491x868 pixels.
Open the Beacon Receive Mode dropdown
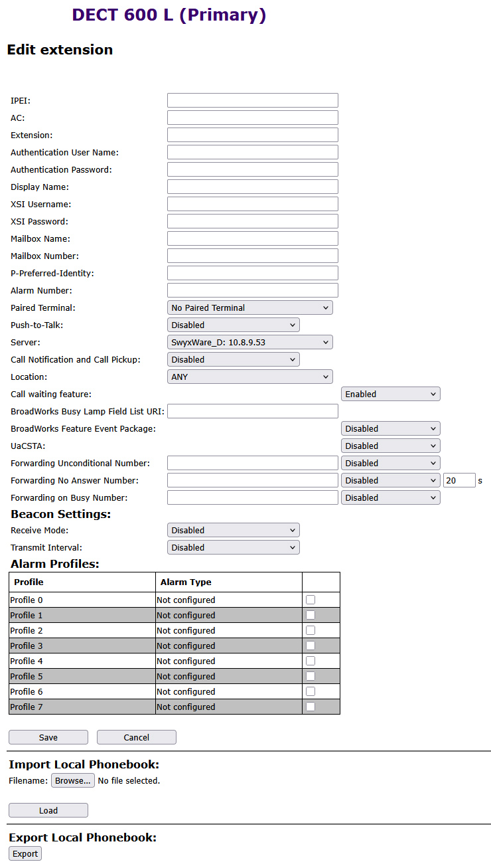pos(234,530)
